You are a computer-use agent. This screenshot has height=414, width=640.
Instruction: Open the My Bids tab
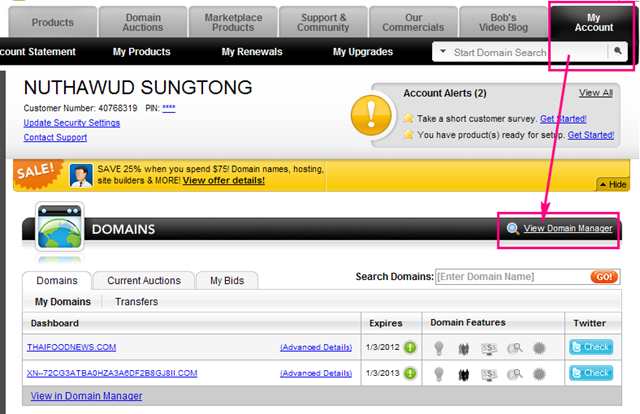click(x=227, y=280)
